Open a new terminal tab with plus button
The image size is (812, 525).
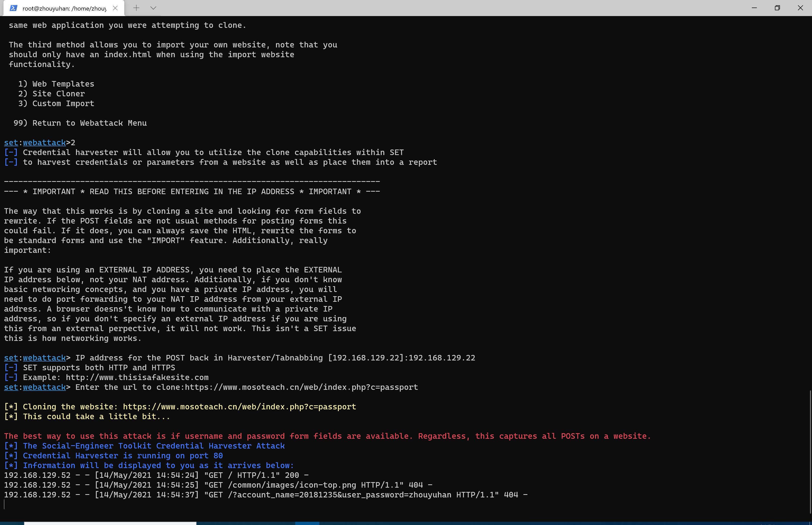point(136,8)
